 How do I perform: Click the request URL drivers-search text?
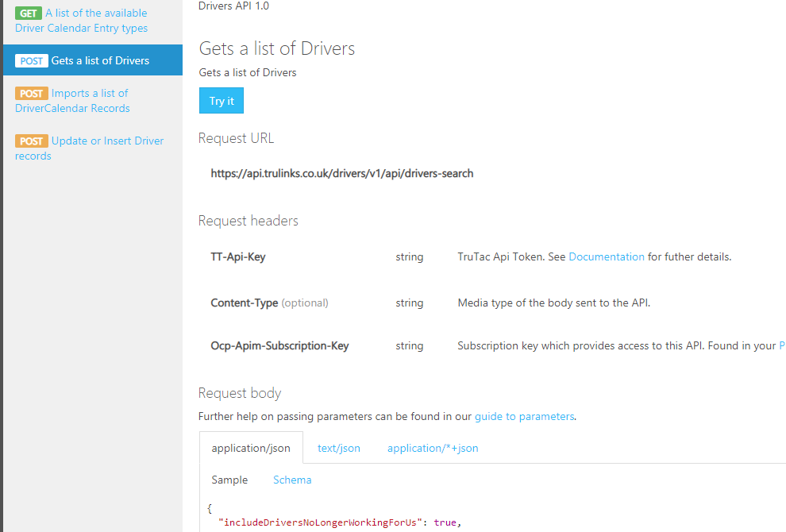click(x=342, y=173)
